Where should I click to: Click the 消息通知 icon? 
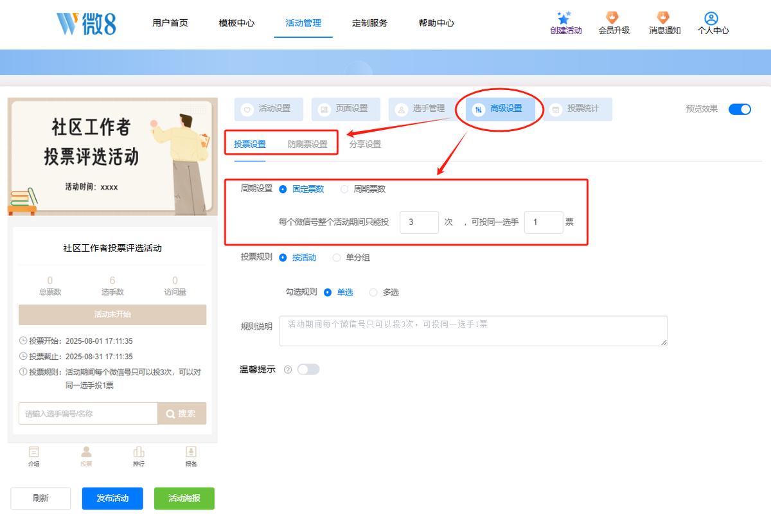tap(664, 17)
